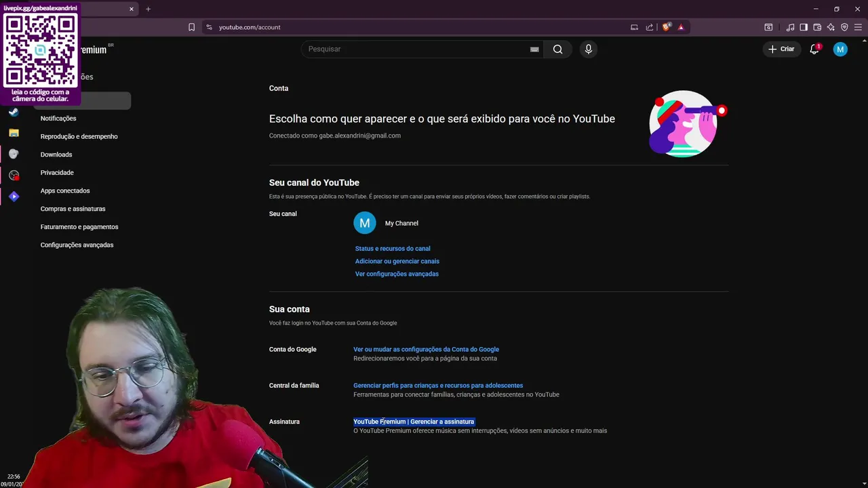Close the current browser tab
Image resolution: width=868 pixels, height=488 pixels.
coord(132,9)
